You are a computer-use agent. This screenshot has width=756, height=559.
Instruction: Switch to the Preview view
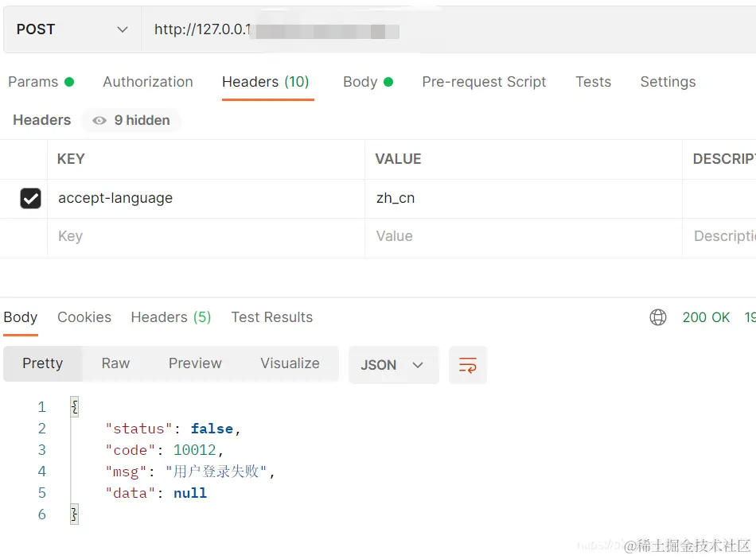(x=195, y=364)
